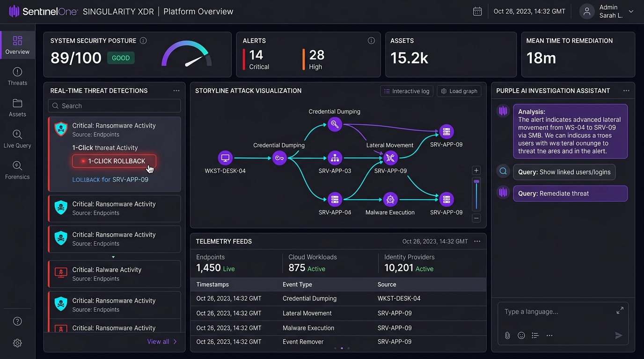Click the Timestamps column header
644x359 pixels.
coord(212,284)
